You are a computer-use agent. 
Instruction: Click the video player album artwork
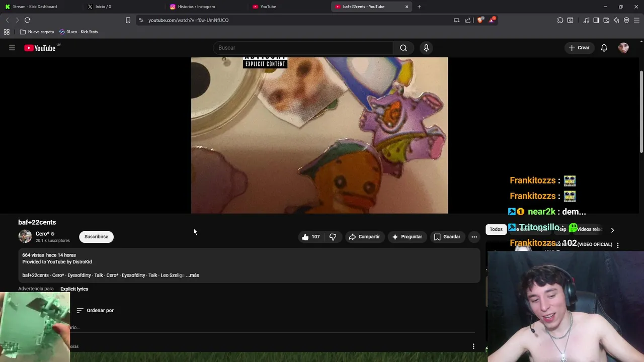(319, 135)
